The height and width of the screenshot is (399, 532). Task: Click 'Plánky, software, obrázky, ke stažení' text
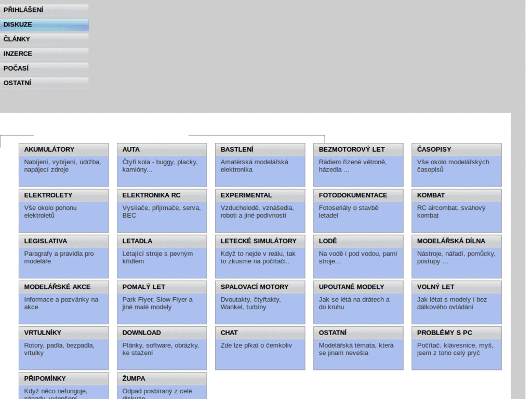pyautogui.click(x=161, y=349)
